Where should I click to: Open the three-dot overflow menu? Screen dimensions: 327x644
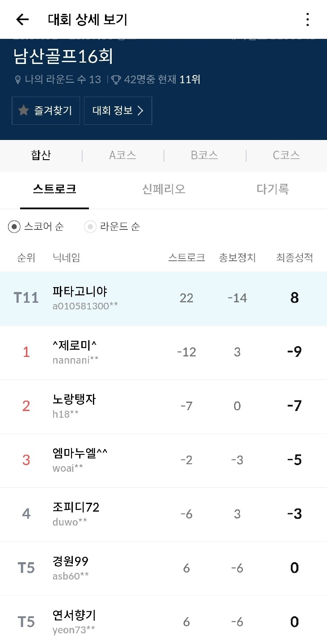click(x=307, y=19)
